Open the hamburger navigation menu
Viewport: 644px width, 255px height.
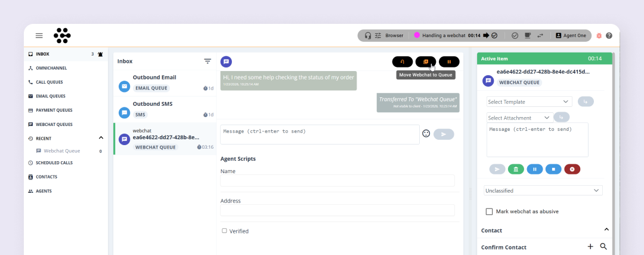[39, 36]
